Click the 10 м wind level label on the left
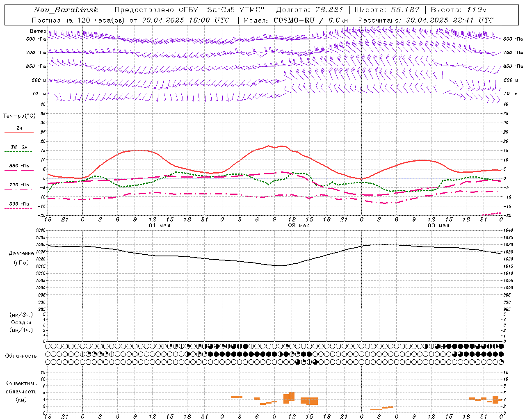Viewport: 525px width, 420px height. (x=40, y=94)
